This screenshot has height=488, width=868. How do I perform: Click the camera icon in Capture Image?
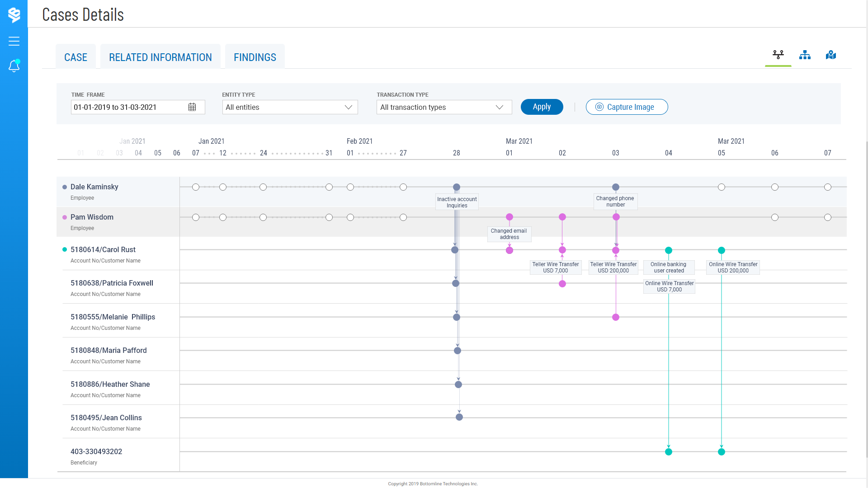pyautogui.click(x=599, y=107)
